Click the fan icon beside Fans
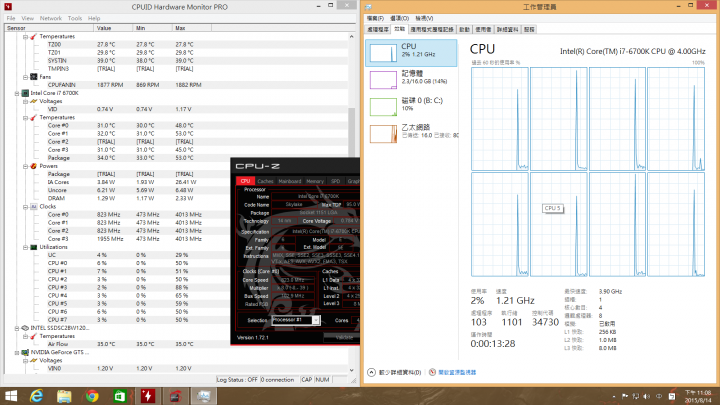The image size is (720, 405). (x=34, y=77)
